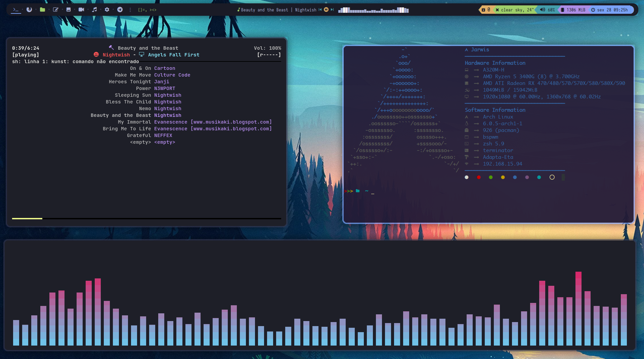
Task: Open the musikaki.blogspot.com link for My Immortal
Action: pos(231,122)
